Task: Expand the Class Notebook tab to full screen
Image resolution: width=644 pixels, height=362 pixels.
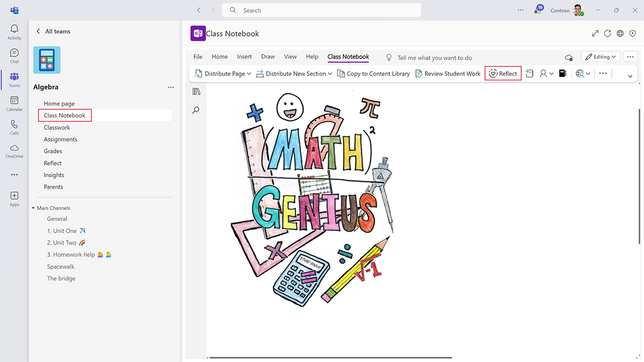Action: [x=595, y=33]
